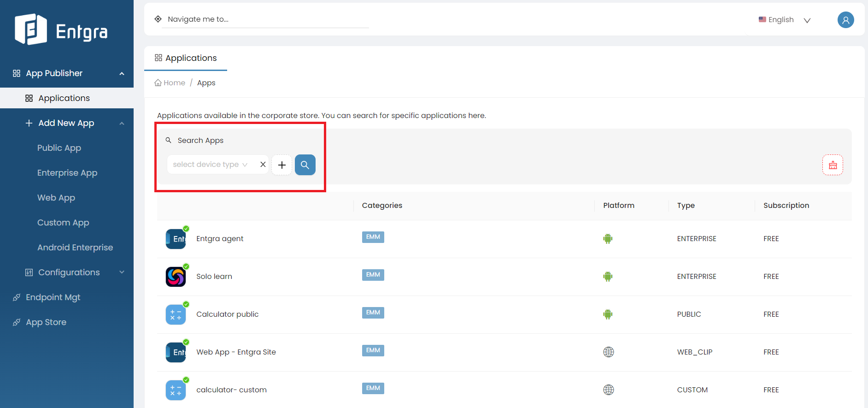Add a search filter with plus button
This screenshot has height=408, width=868.
pyautogui.click(x=282, y=165)
